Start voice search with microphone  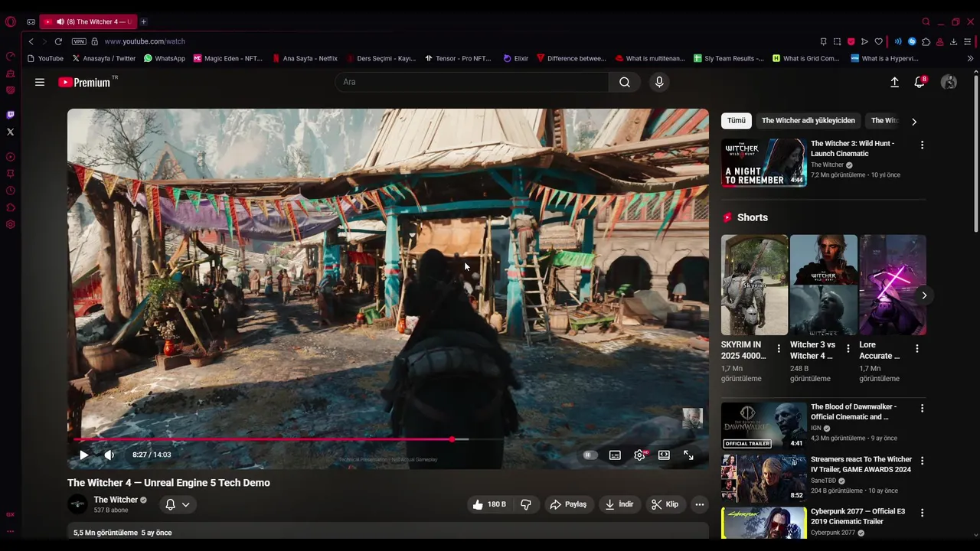[x=659, y=82]
